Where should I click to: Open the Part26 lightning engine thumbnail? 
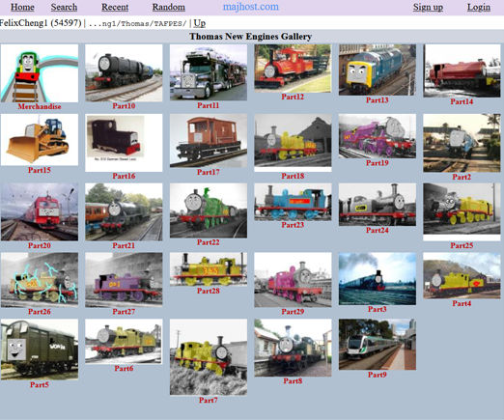coord(40,280)
